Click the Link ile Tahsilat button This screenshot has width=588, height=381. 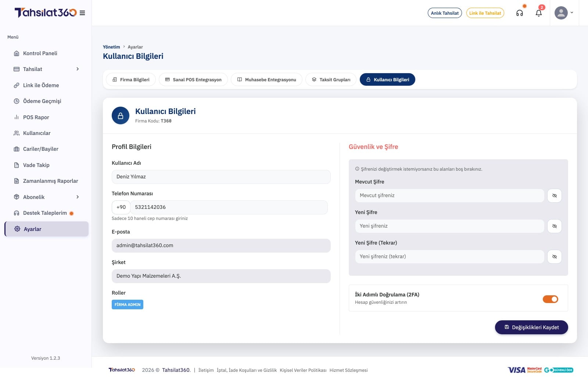[x=485, y=13]
